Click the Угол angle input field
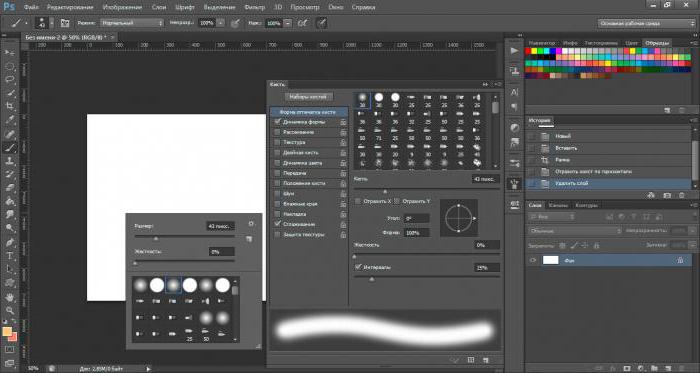Viewport: 700px width, 373px height. point(417,218)
